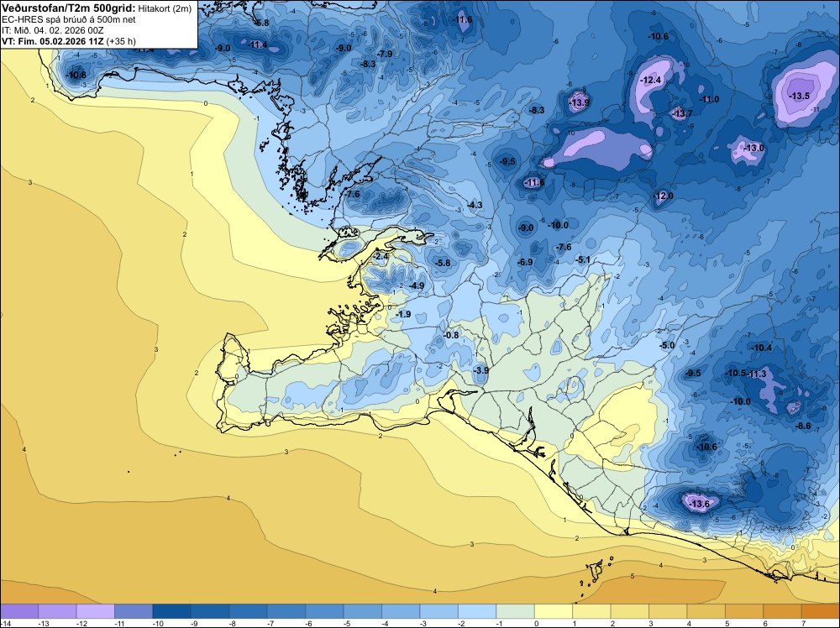Click the -5.0 temperature label

tap(667, 346)
